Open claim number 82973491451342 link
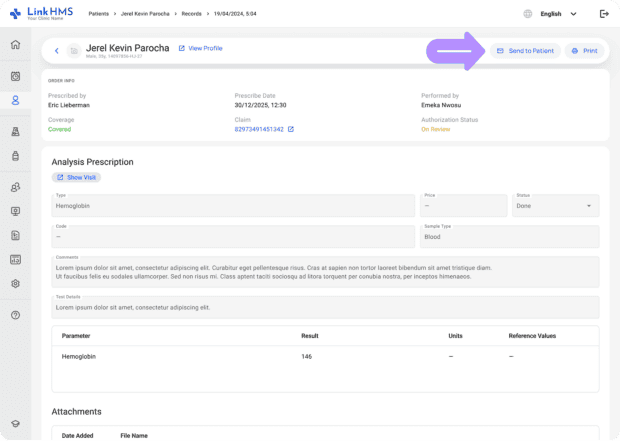This screenshot has width=620, height=441. (x=259, y=129)
